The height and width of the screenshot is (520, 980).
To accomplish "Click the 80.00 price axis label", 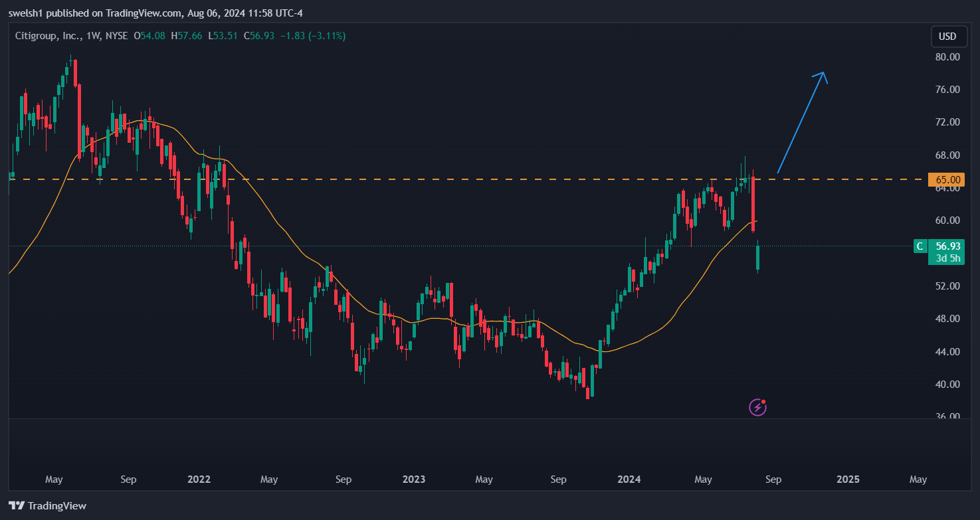I will click(x=948, y=57).
